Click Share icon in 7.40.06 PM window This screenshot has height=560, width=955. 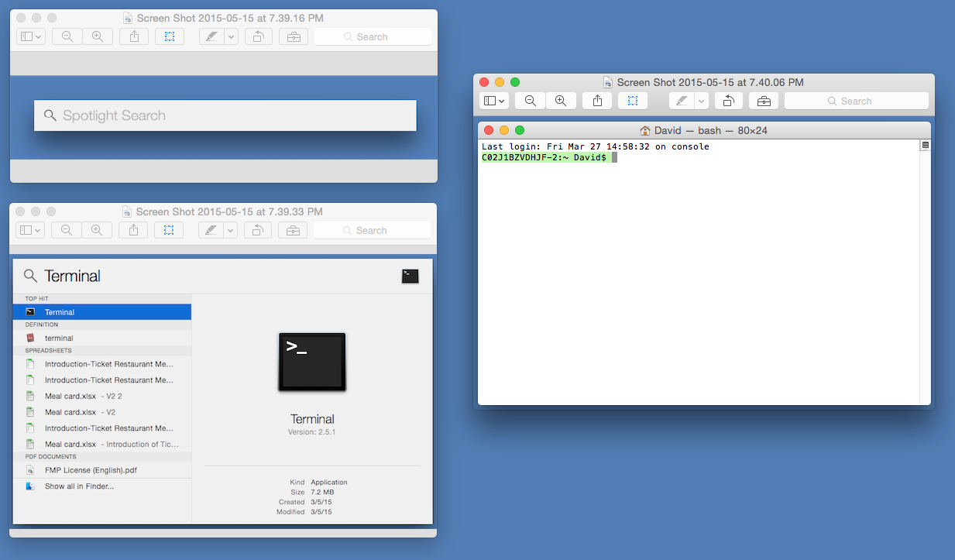click(597, 101)
